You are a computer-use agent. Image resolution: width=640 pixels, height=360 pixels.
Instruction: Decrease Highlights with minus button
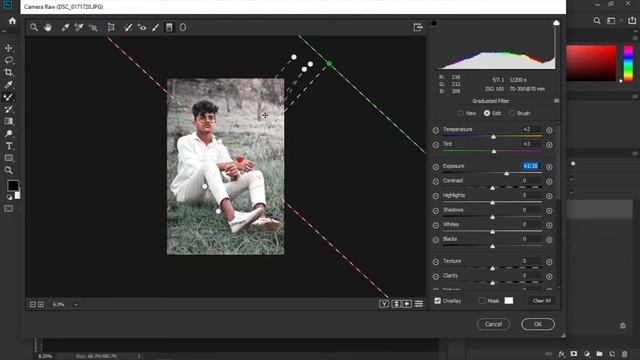click(x=436, y=196)
